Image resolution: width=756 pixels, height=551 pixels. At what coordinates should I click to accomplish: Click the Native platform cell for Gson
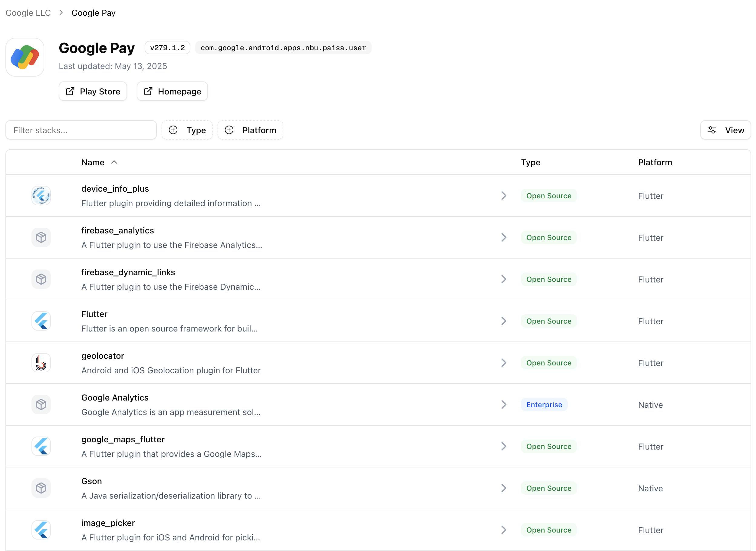[650, 488]
